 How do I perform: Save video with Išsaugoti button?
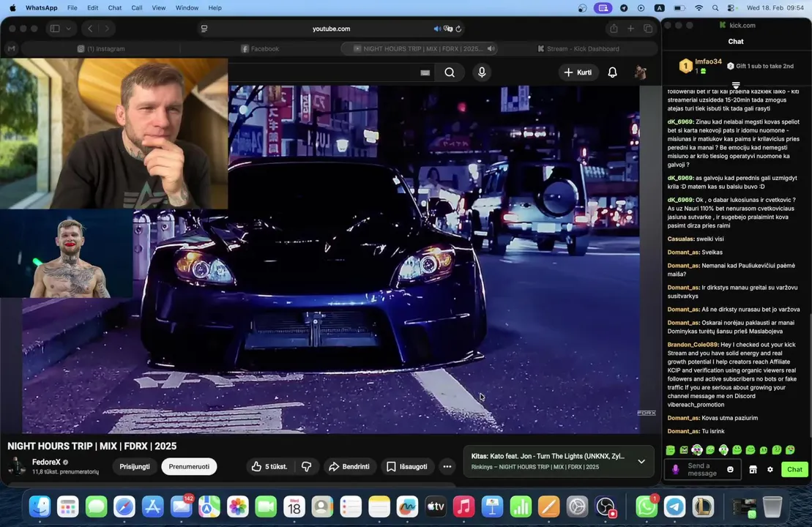(408, 466)
